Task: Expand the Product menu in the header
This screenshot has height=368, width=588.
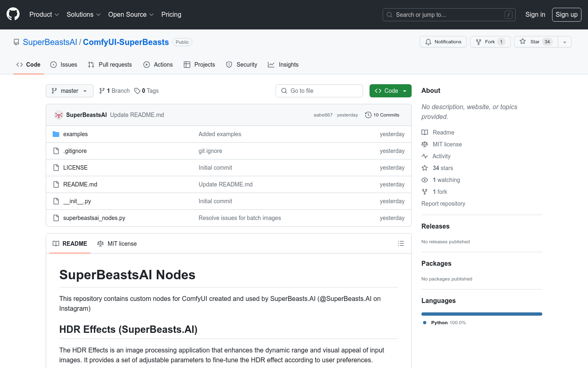Action: [x=44, y=14]
